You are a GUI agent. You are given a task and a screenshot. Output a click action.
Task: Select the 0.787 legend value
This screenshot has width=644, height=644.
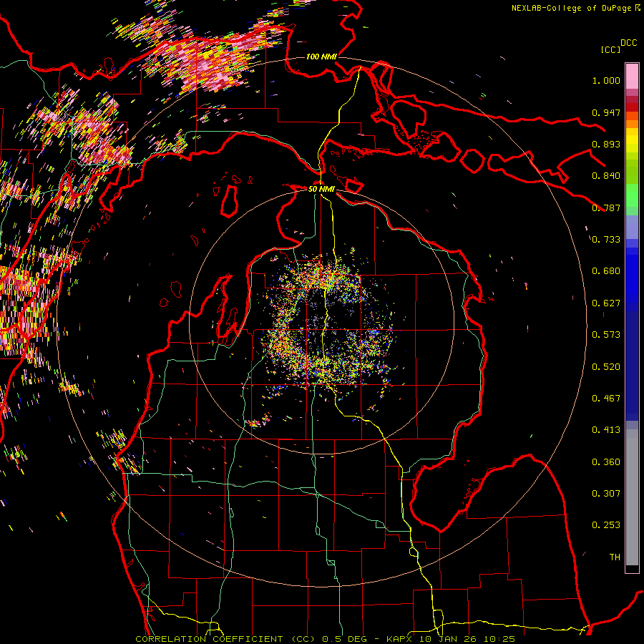(x=606, y=208)
